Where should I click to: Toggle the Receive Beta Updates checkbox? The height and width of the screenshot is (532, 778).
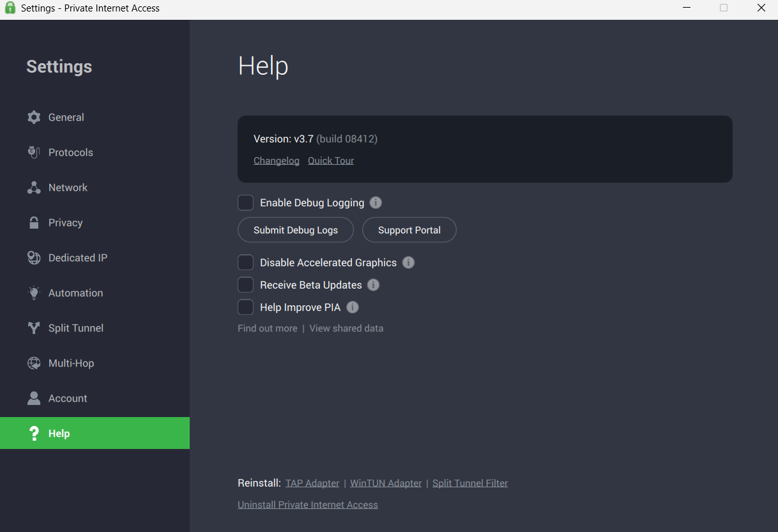pyautogui.click(x=246, y=285)
